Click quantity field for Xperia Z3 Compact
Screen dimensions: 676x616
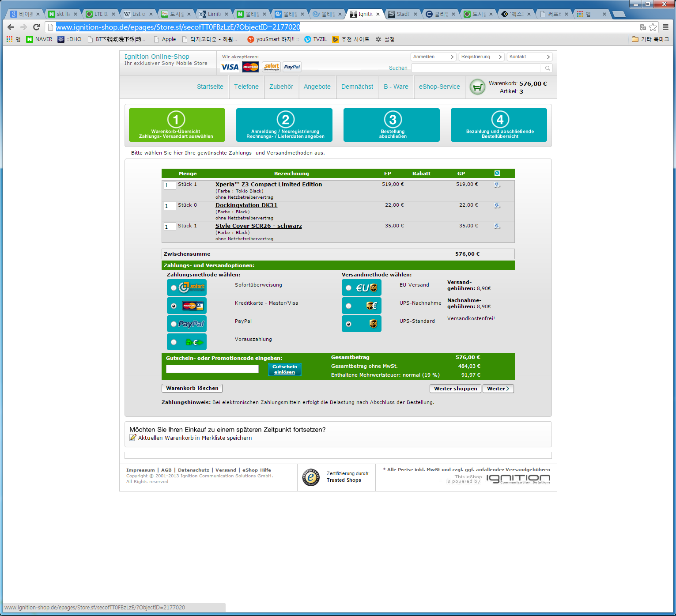click(170, 185)
